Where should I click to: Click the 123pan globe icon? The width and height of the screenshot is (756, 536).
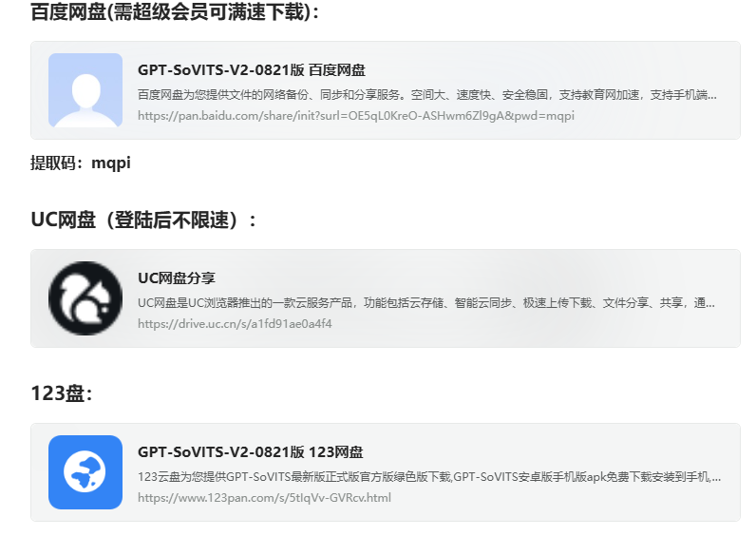pyautogui.click(x=85, y=472)
